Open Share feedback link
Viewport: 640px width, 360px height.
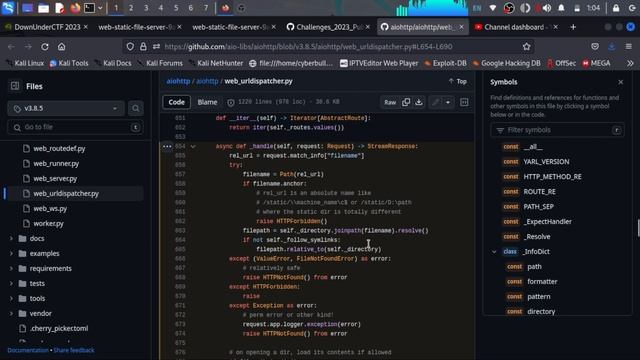[x=74, y=350]
